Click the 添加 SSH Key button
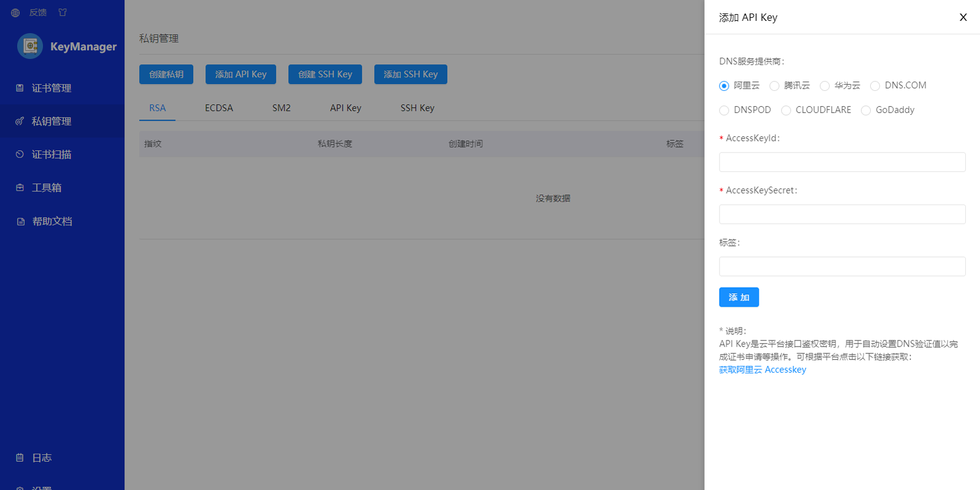The image size is (980, 490). point(410,74)
